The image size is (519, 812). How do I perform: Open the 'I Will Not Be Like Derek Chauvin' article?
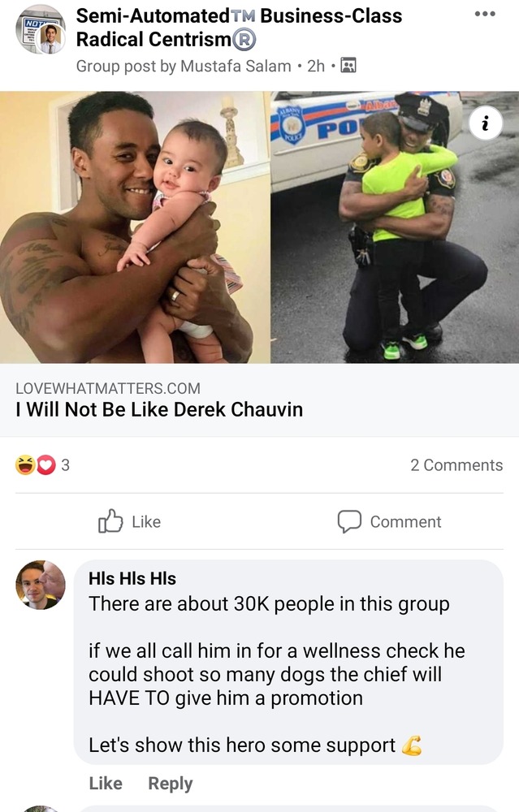coord(159,409)
